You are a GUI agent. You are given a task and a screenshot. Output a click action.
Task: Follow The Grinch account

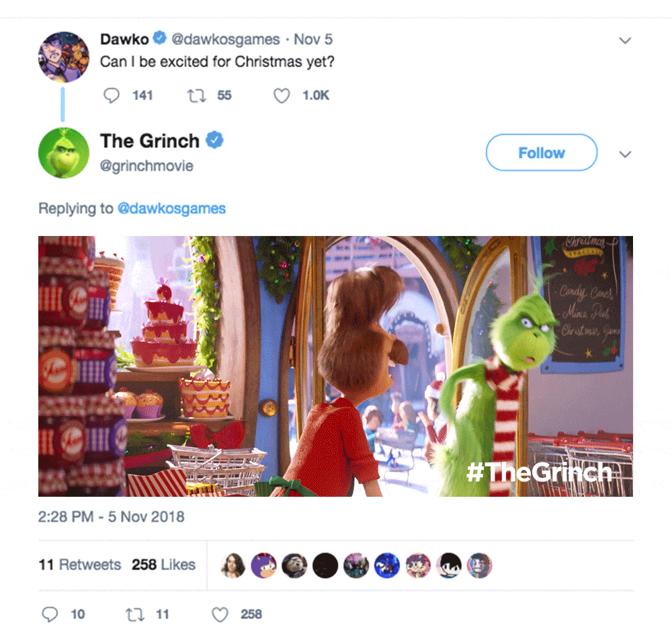coord(541,152)
